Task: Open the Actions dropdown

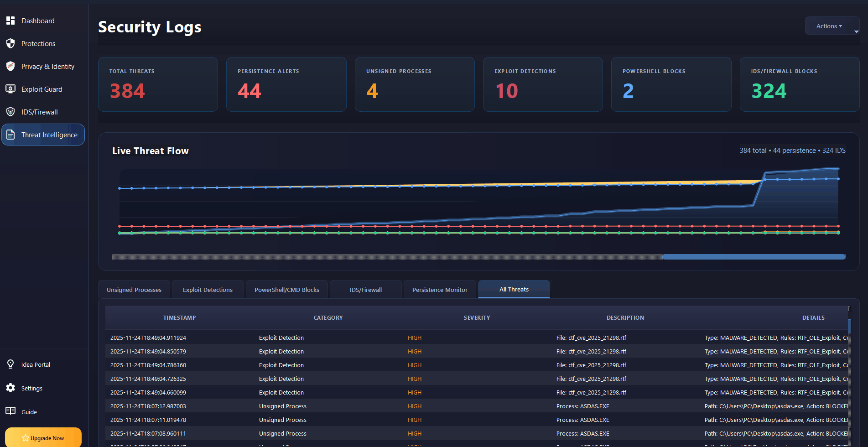Action: tap(827, 26)
